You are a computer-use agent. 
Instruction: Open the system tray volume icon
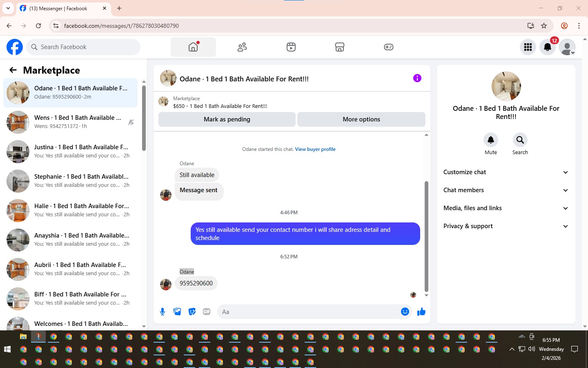pos(532,349)
